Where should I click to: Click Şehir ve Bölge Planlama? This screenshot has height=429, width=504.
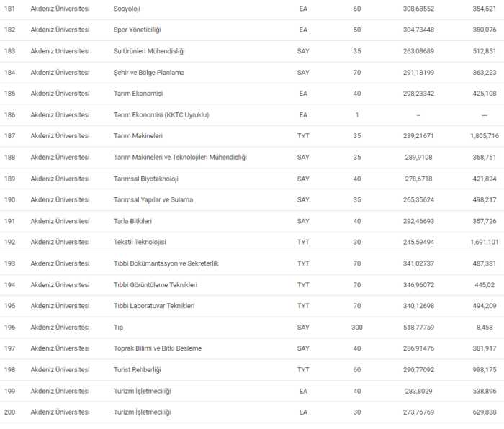(149, 72)
